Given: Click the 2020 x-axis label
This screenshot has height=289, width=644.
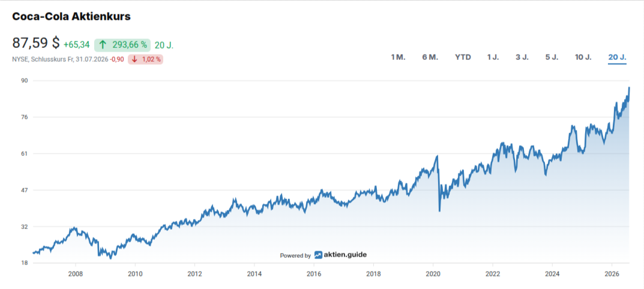Looking at the screenshot, I should coord(433,273).
